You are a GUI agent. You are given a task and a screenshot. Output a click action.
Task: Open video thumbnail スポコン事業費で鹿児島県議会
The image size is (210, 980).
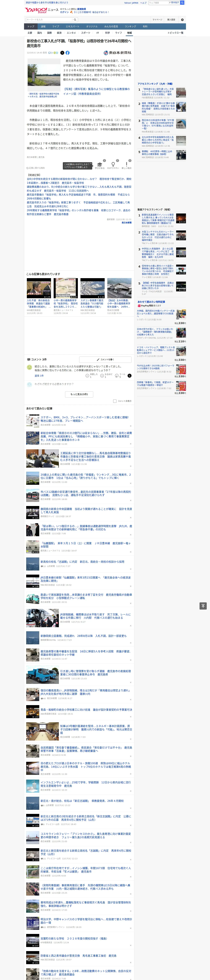click(92, 288)
